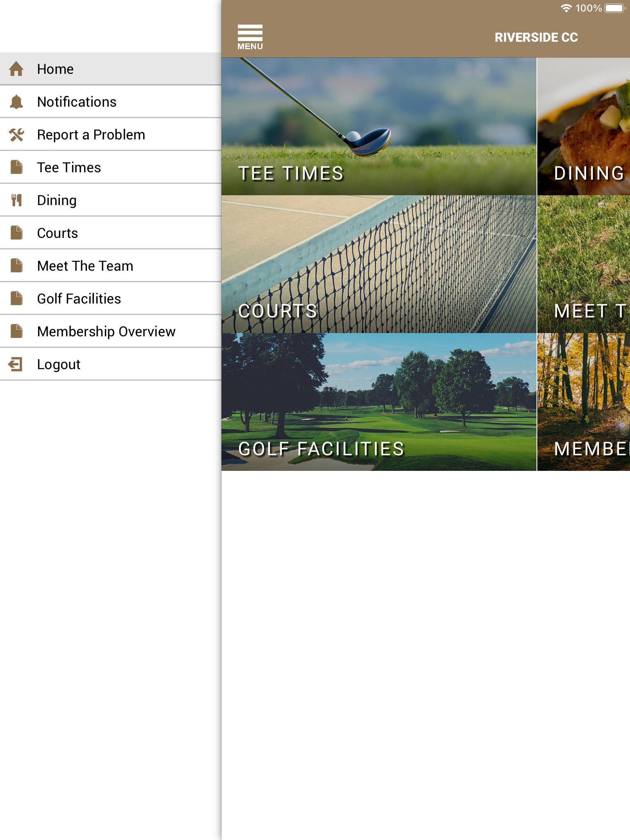This screenshot has height=840, width=630.
Task: Open the COURTS tennis net tile
Action: coord(379,264)
